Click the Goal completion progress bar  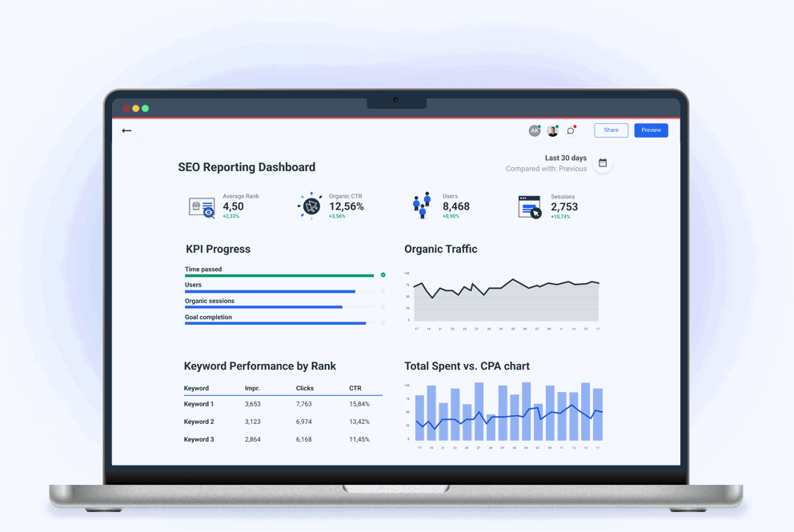tap(275, 322)
